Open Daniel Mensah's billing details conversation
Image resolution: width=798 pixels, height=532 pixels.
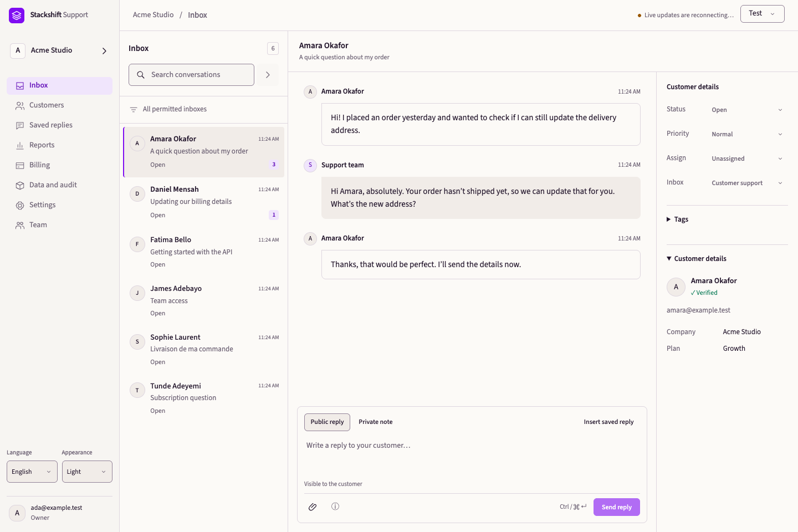pos(204,202)
